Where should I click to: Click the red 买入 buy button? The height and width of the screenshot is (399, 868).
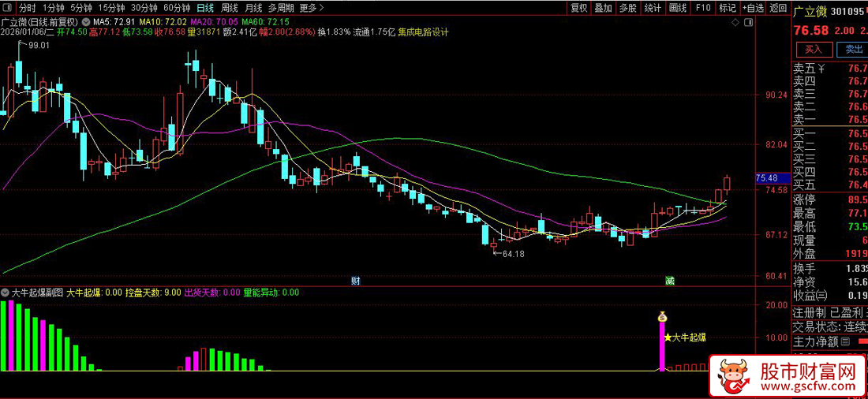tap(814, 49)
